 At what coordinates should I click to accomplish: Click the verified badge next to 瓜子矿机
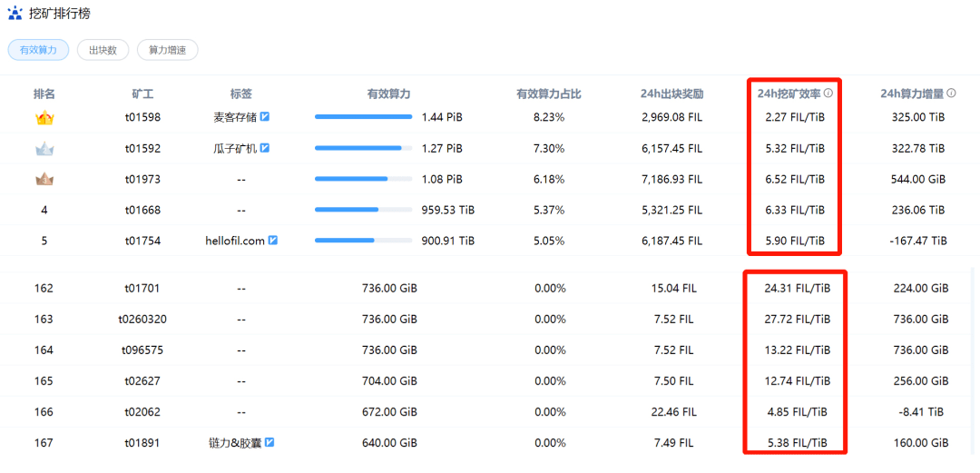(265, 148)
